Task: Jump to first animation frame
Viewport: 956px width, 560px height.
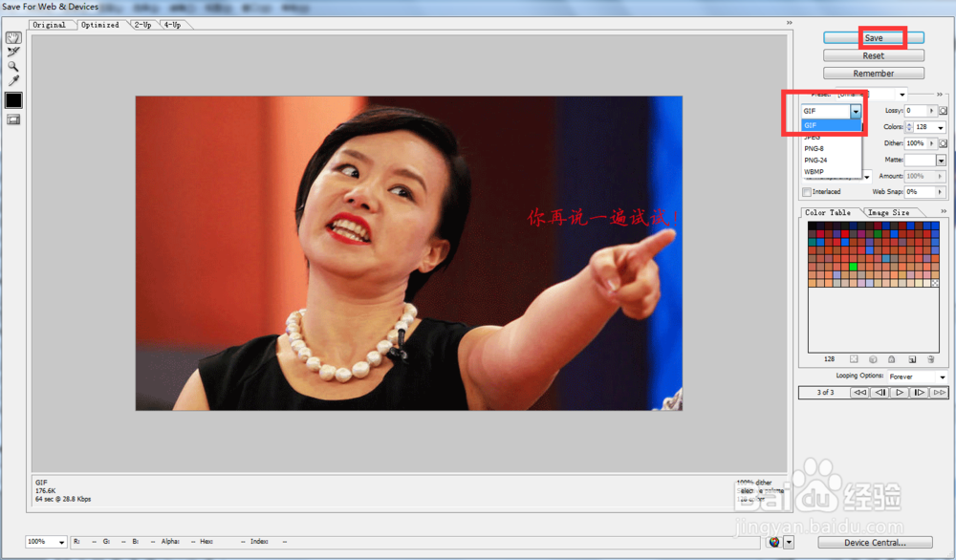Action: pos(859,393)
